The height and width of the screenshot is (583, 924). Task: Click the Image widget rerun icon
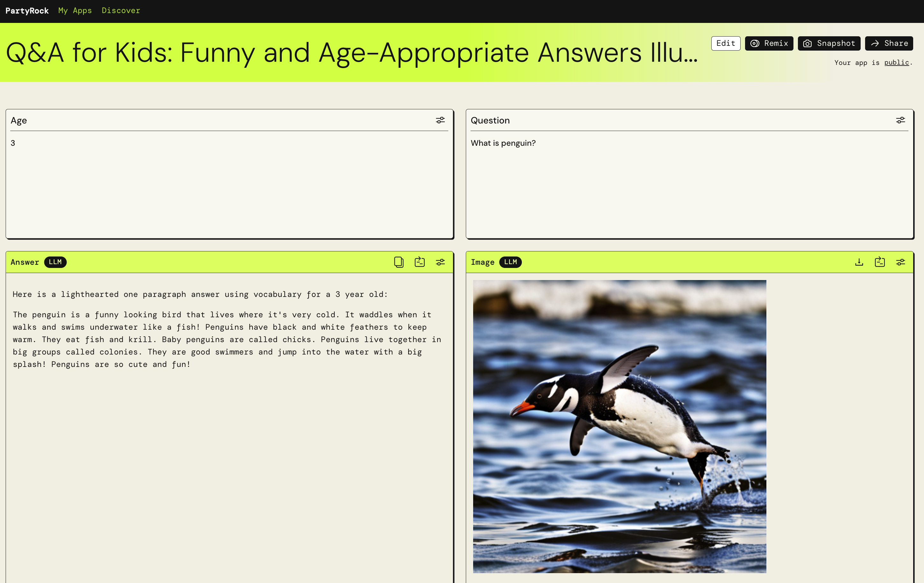pyautogui.click(x=879, y=262)
